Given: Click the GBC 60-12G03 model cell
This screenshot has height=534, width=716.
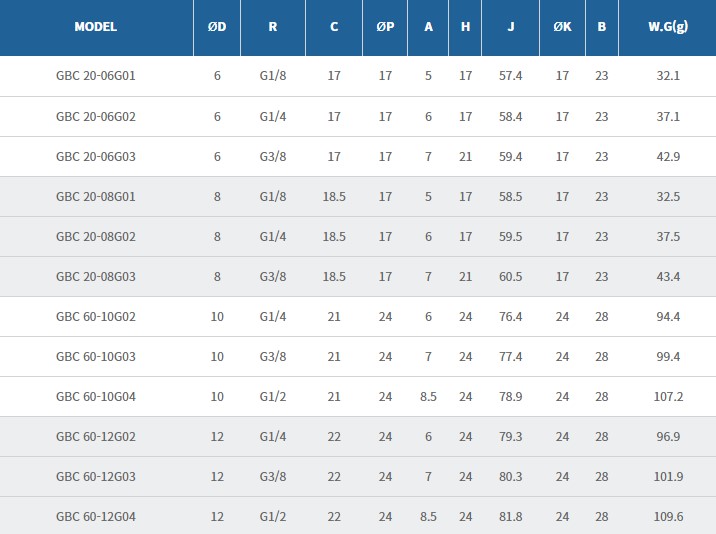Looking at the screenshot, I should (x=96, y=476).
